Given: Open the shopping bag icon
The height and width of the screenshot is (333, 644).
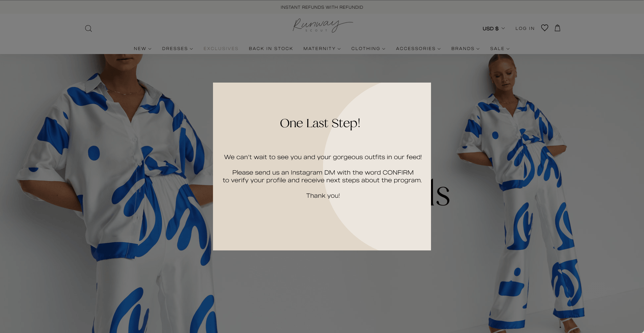Looking at the screenshot, I should point(557,28).
